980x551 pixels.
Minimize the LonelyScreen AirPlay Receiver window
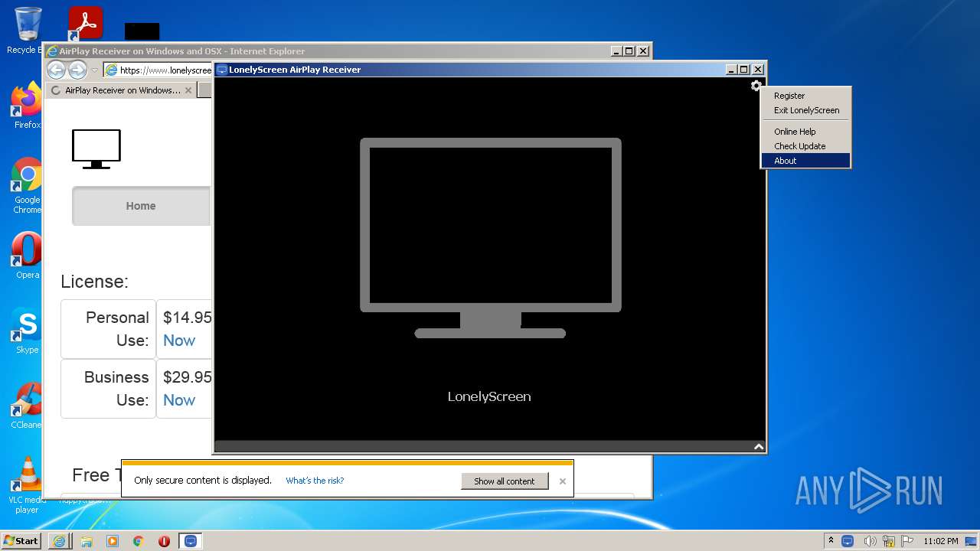(731, 70)
